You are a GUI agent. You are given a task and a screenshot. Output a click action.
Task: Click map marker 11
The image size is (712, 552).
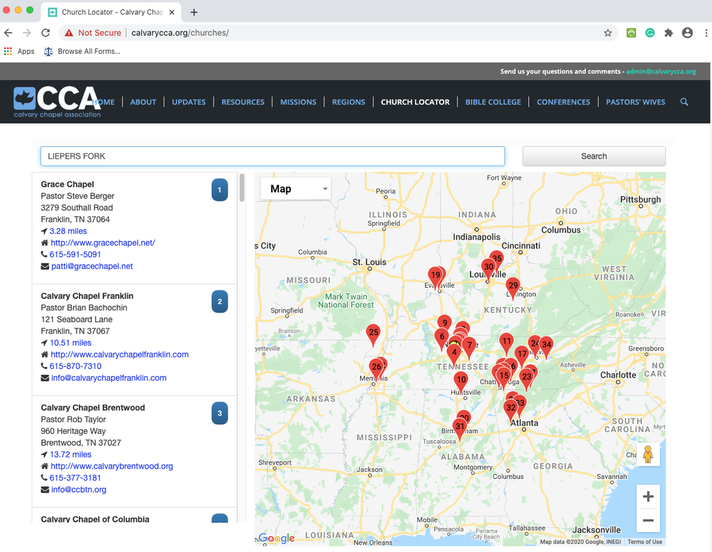[506, 343]
